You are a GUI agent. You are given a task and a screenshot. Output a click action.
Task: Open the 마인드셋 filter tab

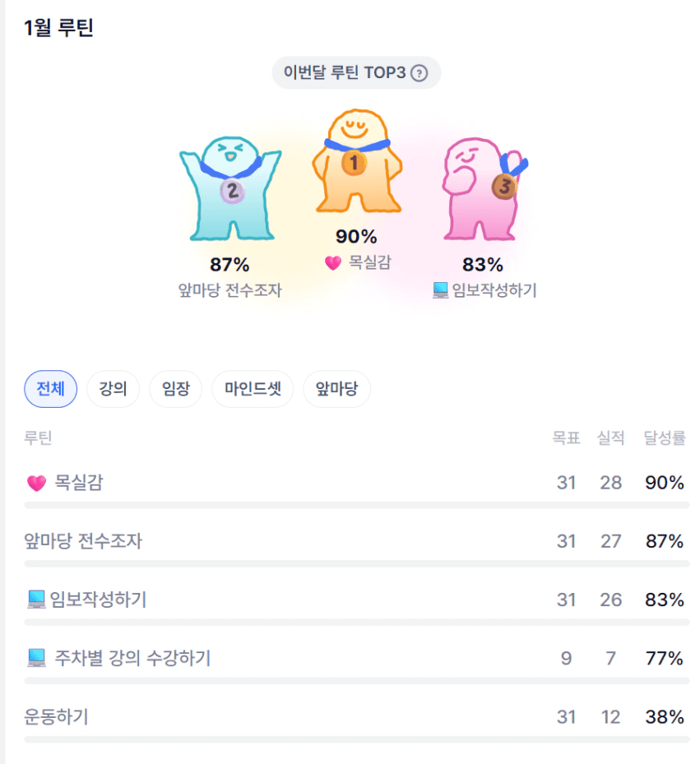tap(253, 389)
